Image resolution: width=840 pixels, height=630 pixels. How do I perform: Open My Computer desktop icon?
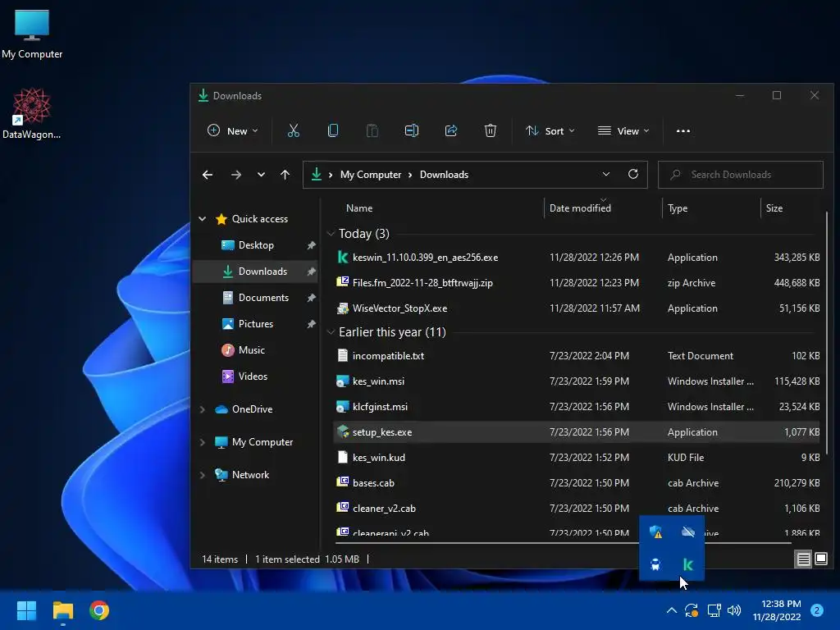(x=32, y=34)
